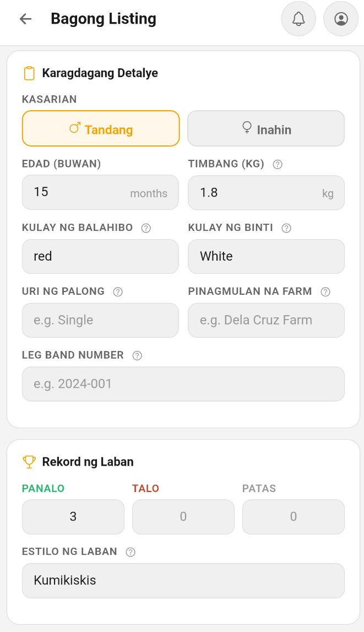The width and height of the screenshot is (364, 632).
Task: Click the EDAD (BUWAN) months field
Action: point(100,192)
